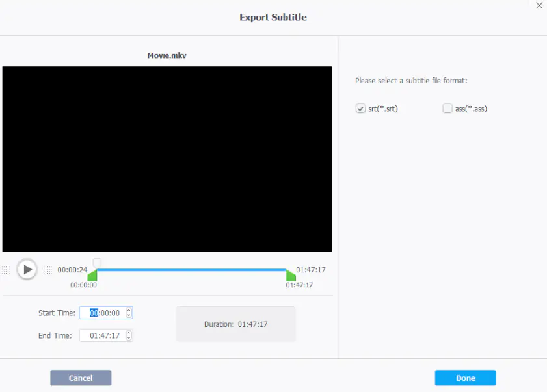
Task: Click the left green trim marker
Action: (x=92, y=276)
